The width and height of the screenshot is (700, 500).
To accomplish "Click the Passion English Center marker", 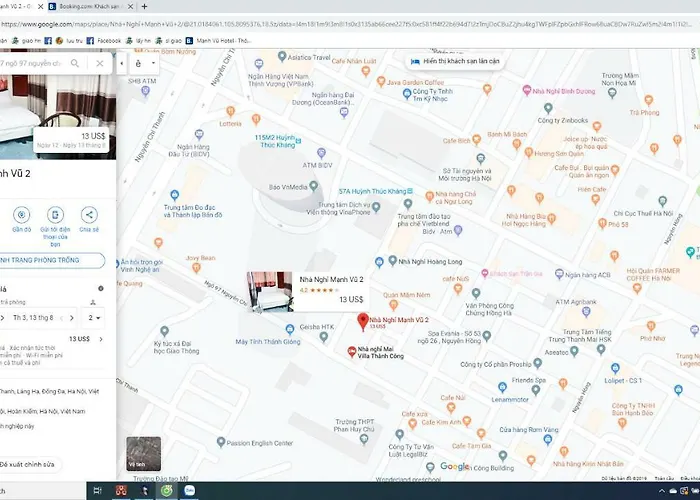I will (x=221, y=442).
